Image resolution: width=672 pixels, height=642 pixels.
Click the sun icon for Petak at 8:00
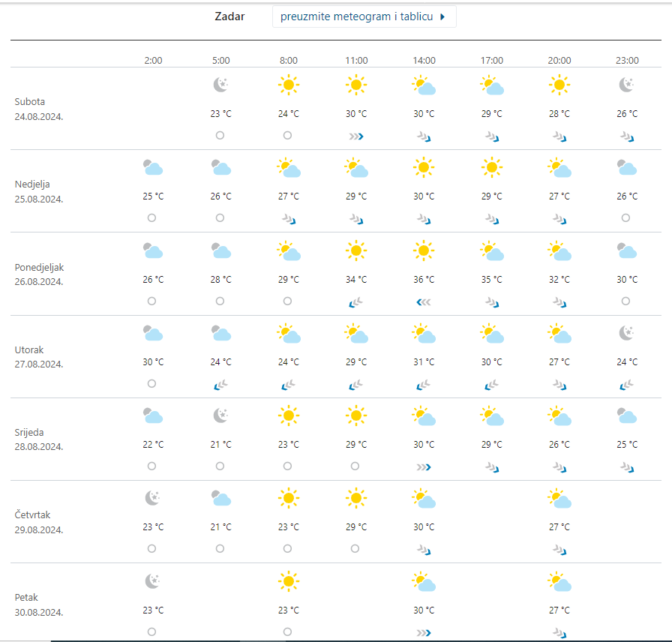pyautogui.click(x=288, y=581)
